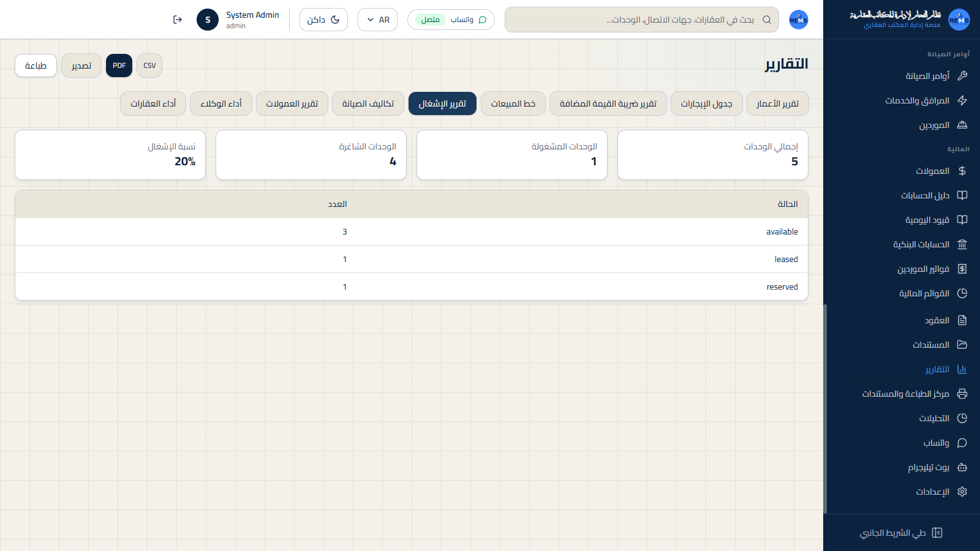
Task: Open Telegram bot robot icon
Action: (x=962, y=467)
